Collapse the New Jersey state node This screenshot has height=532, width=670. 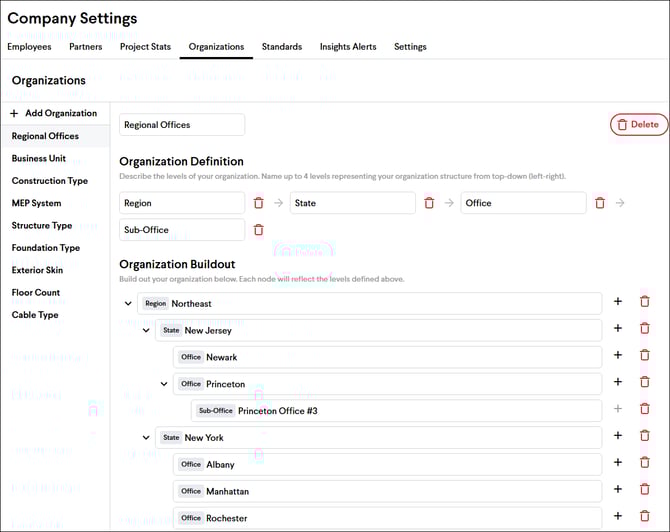pos(146,330)
